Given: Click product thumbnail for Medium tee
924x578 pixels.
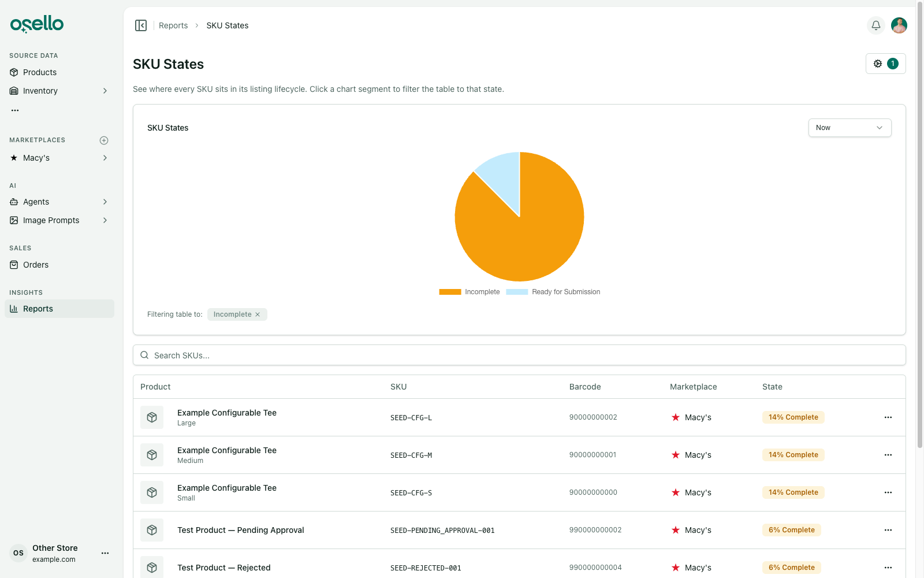Looking at the screenshot, I should (x=152, y=455).
